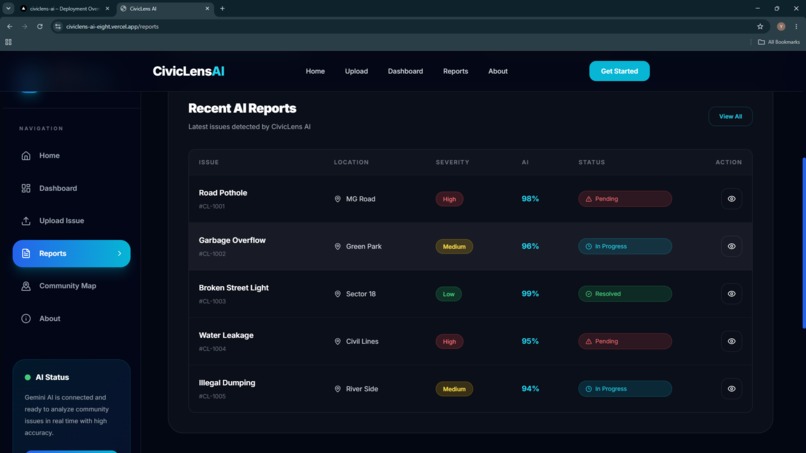Click the STATUS column header
The image size is (806, 453).
(591, 162)
